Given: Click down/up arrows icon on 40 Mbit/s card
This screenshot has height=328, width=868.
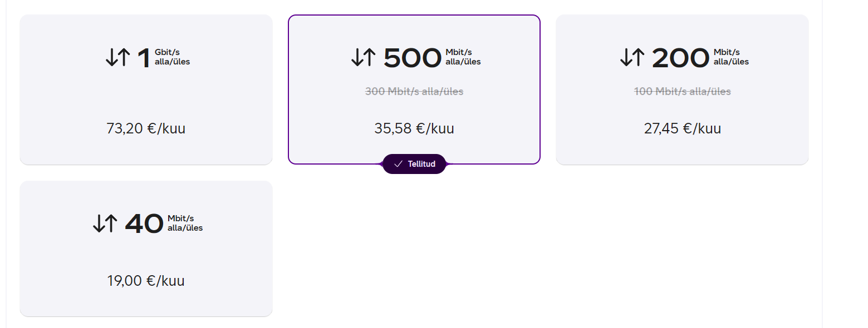Looking at the screenshot, I should [105, 223].
